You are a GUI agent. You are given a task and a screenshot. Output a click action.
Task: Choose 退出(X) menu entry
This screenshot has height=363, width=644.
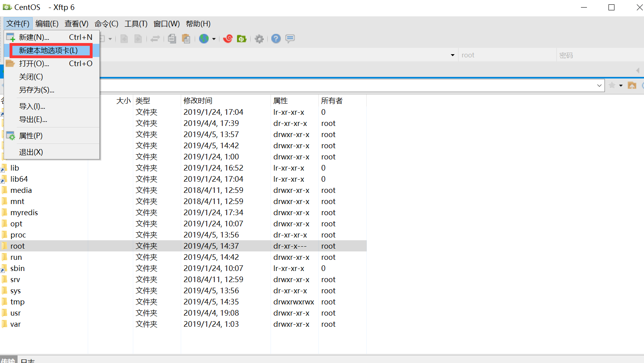pos(52,152)
